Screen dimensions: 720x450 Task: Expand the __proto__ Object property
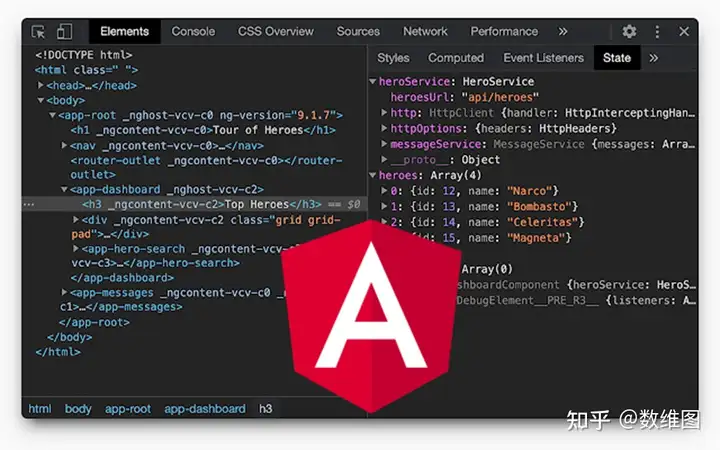384,159
